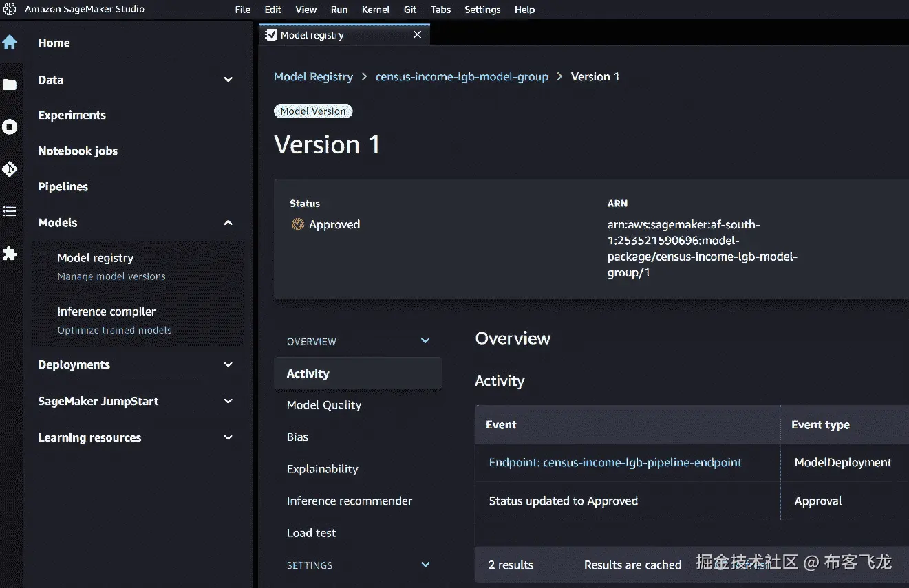Open the Git panel icon
Screen dimensions: 909x588
(10, 169)
